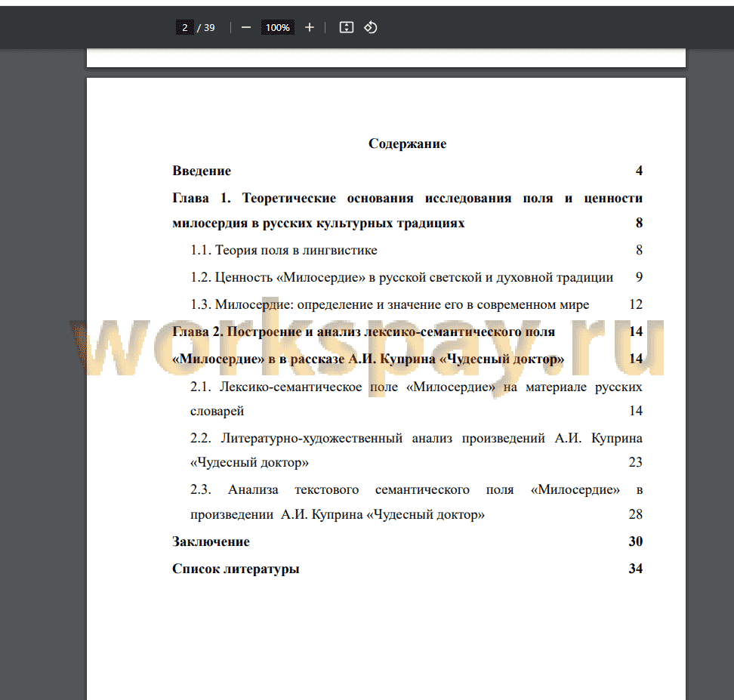Click page number 14 beside "словарей"
734x700 pixels.
(x=636, y=411)
